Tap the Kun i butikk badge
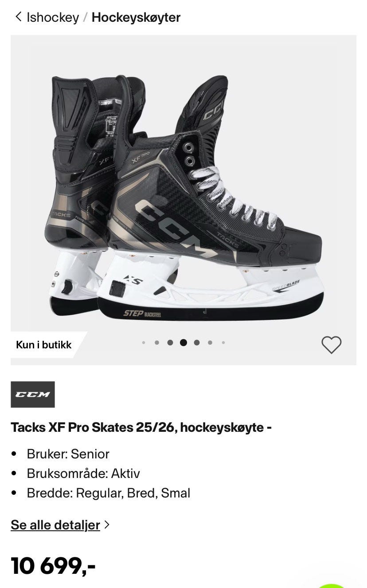 [44, 345]
